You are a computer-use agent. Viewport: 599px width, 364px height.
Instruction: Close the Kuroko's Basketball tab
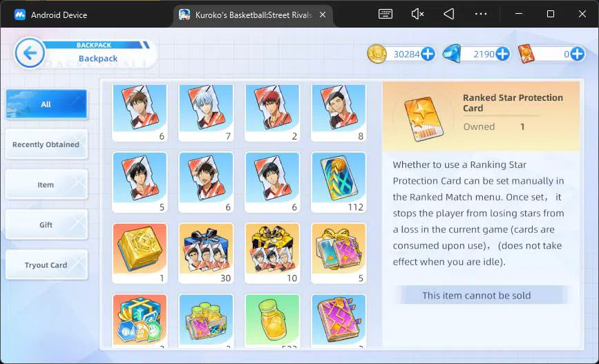click(x=323, y=15)
